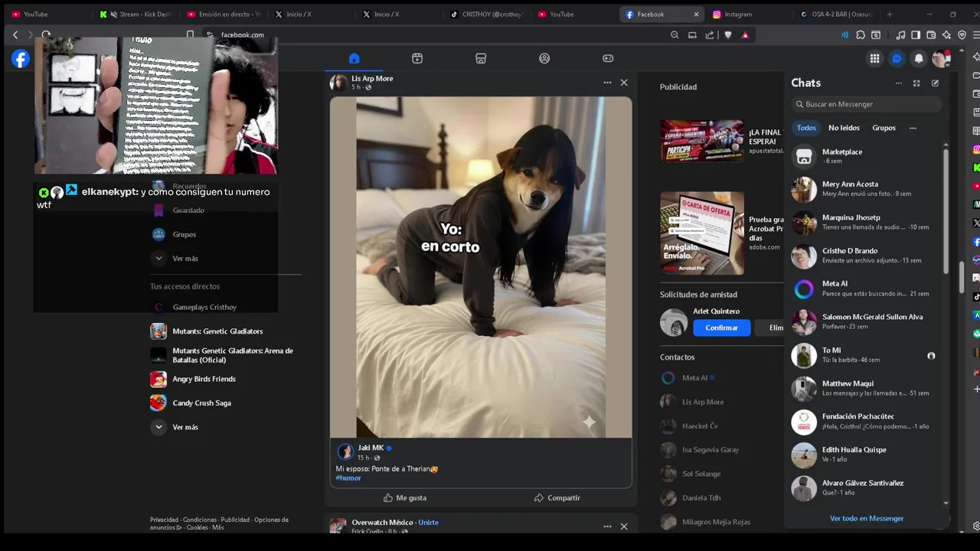Open the account profile picture menu
Image resolution: width=980 pixels, height=551 pixels.
pos(941,59)
